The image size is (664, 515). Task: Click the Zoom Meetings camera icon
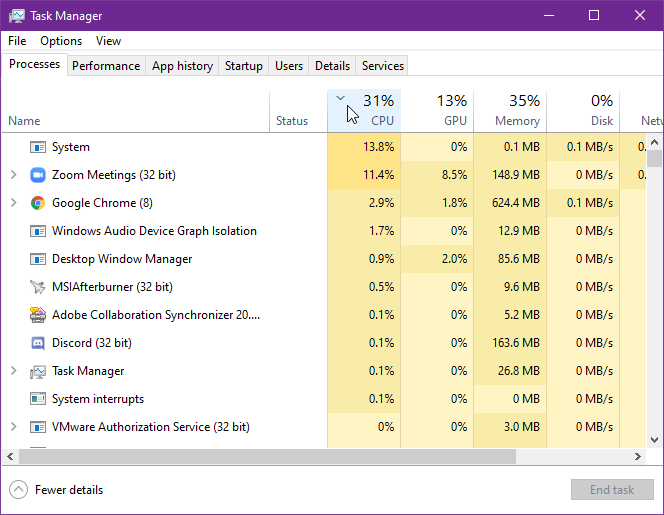click(38, 175)
